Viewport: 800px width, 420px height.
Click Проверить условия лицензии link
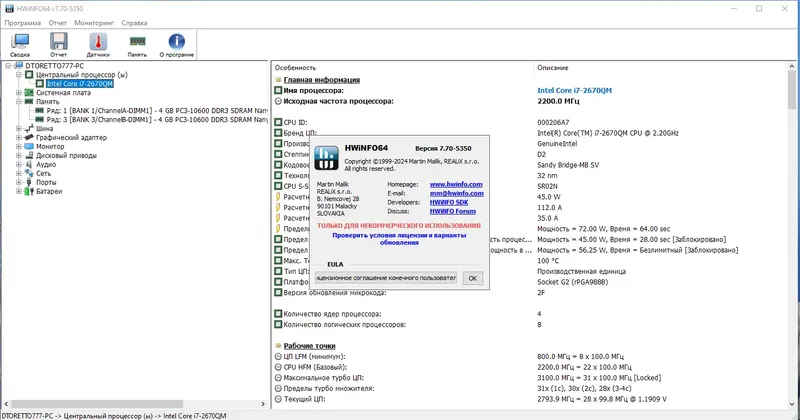click(x=399, y=239)
